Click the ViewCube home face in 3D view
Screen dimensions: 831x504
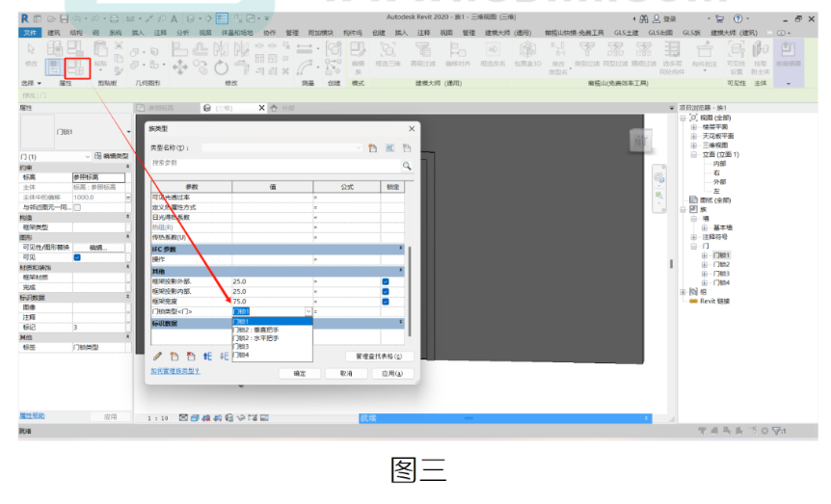pyautogui.click(x=641, y=141)
